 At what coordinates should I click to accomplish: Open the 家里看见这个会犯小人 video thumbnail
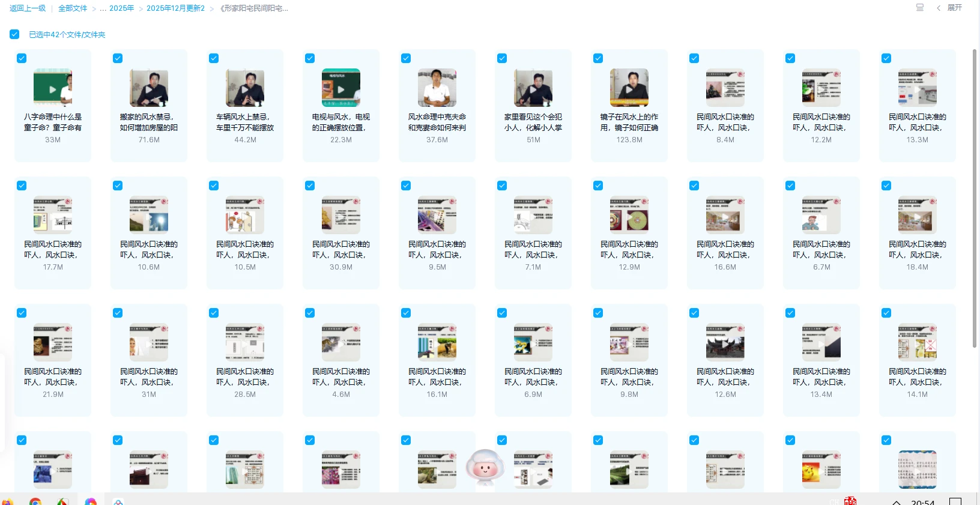[x=533, y=88]
